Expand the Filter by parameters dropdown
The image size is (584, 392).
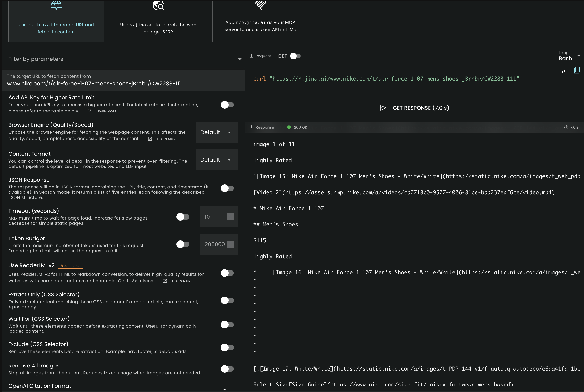tap(123, 59)
